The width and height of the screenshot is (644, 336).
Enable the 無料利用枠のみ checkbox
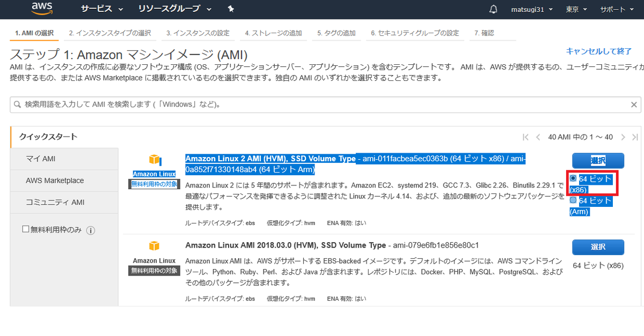[x=25, y=229]
